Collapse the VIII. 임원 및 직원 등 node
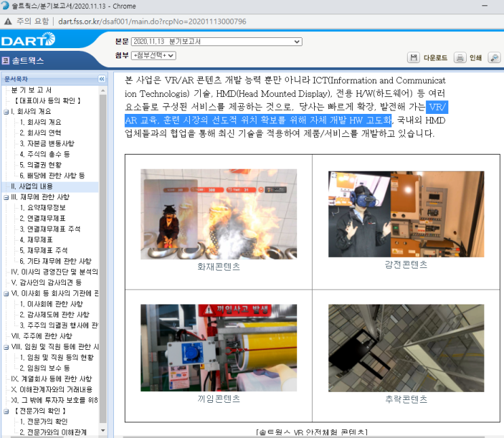 coord(6,347)
